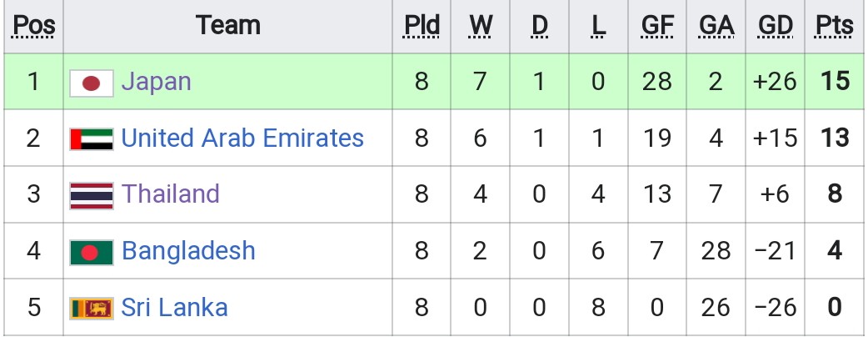Click the GA column header abbreviation

(716, 26)
